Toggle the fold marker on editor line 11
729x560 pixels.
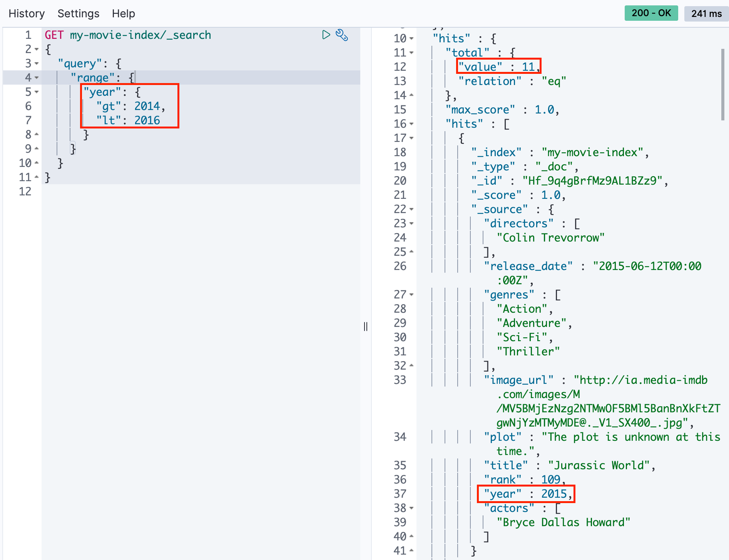pyautogui.click(x=37, y=177)
